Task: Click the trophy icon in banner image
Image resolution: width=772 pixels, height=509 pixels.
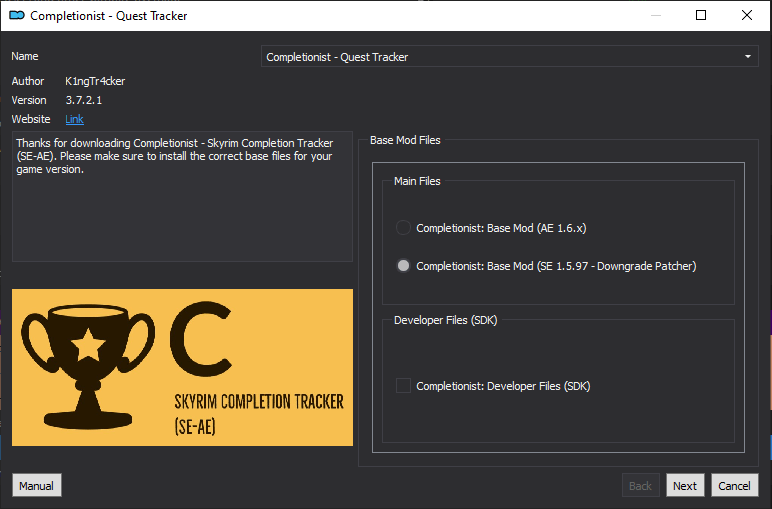Action: tap(88, 365)
